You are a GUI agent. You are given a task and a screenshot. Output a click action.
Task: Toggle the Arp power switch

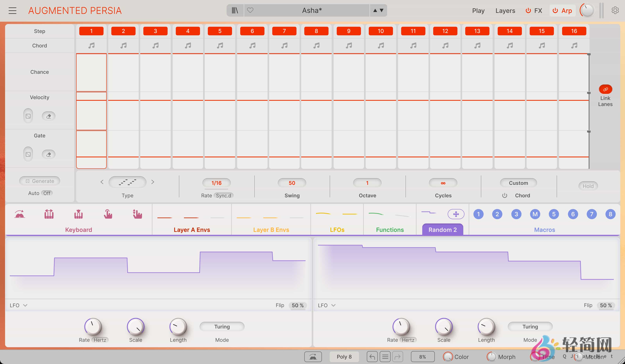pyautogui.click(x=555, y=11)
